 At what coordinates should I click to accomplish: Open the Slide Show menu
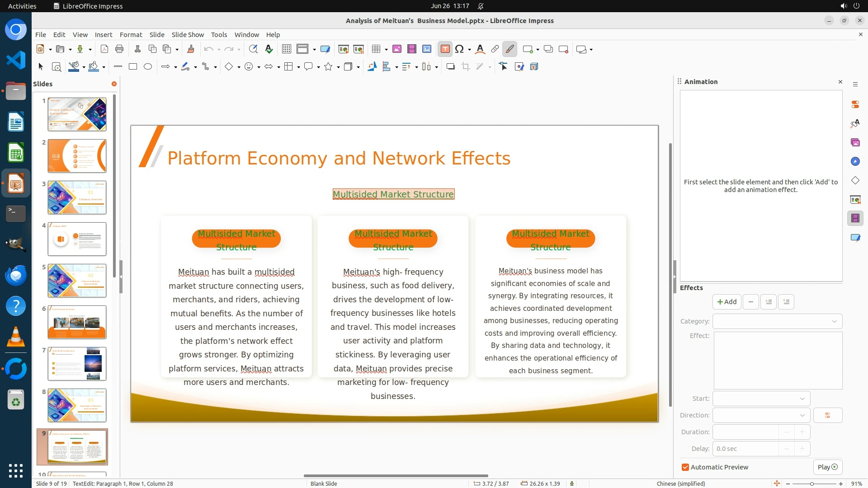(188, 35)
